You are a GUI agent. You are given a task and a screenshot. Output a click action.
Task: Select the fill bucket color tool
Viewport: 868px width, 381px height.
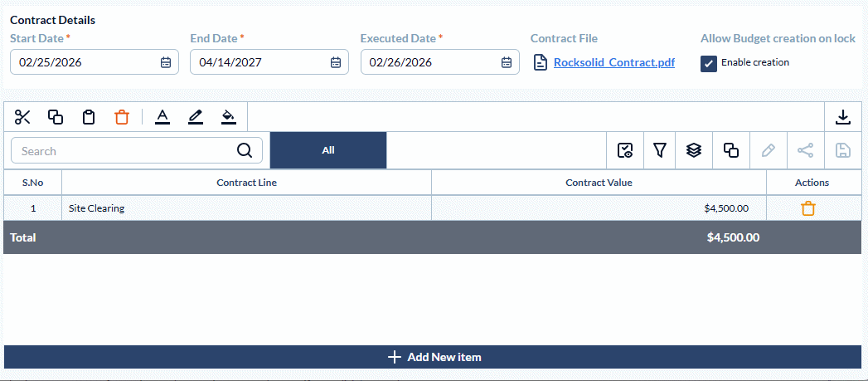pos(229,117)
